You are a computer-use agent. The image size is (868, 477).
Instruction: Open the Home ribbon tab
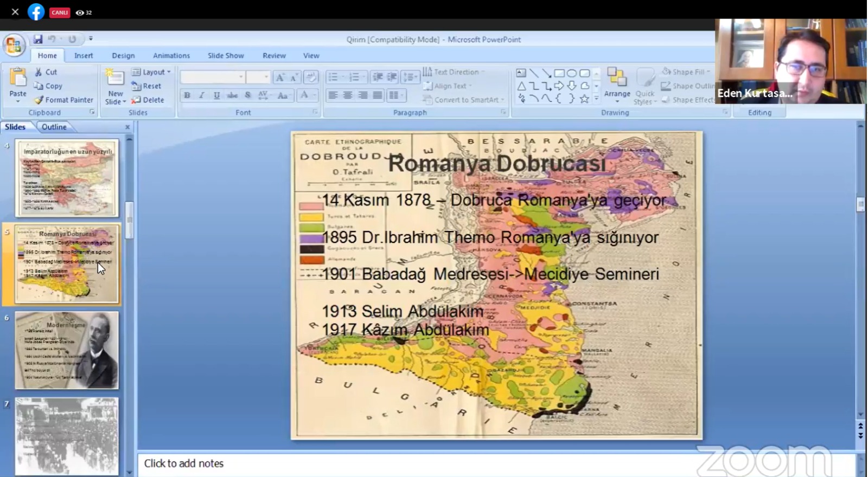pyautogui.click(x=47, y=55)
